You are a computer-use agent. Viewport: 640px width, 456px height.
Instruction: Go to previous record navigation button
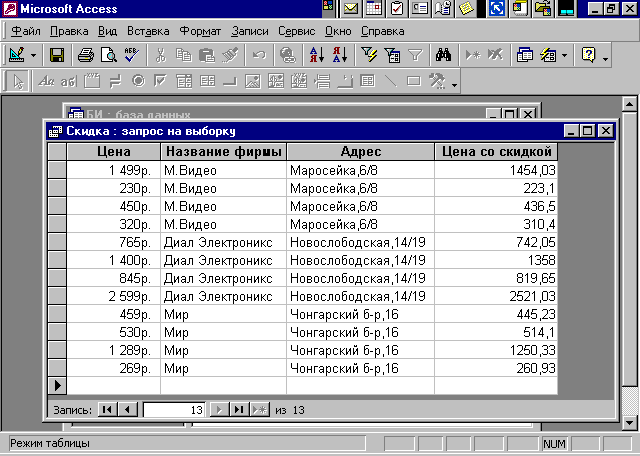click(x=128, y=409)
